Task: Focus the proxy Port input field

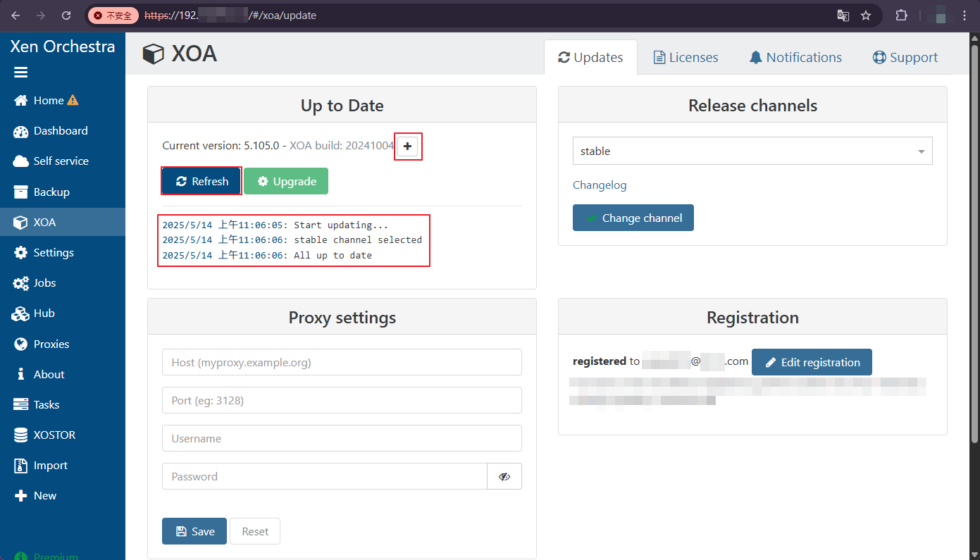Action: [342, 400]
